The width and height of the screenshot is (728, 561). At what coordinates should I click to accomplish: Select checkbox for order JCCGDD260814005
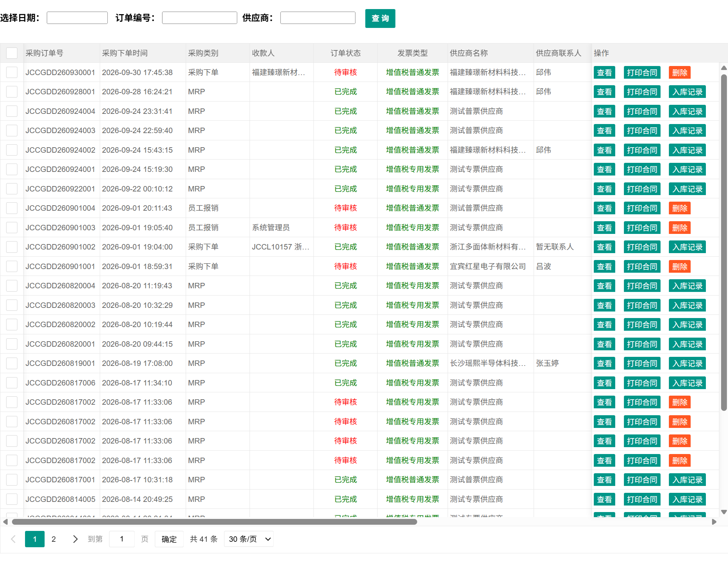pos(12,499)
